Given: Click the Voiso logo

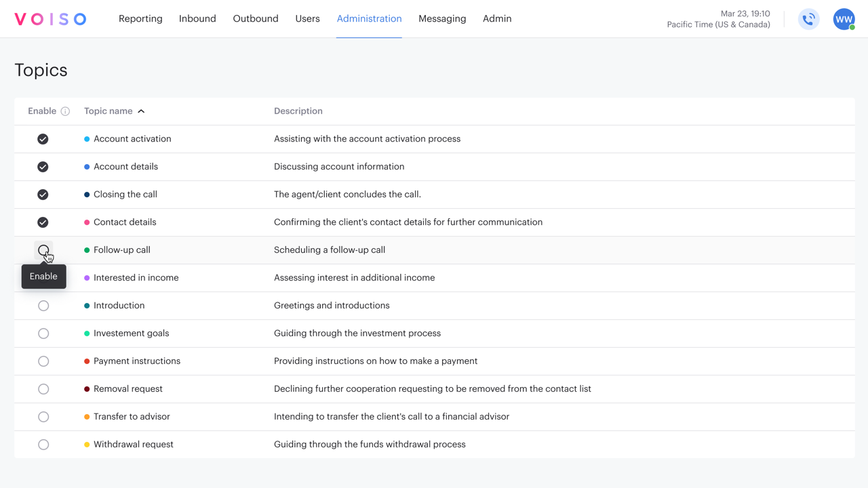Looking at the screenshot, I should coord(51,19).
